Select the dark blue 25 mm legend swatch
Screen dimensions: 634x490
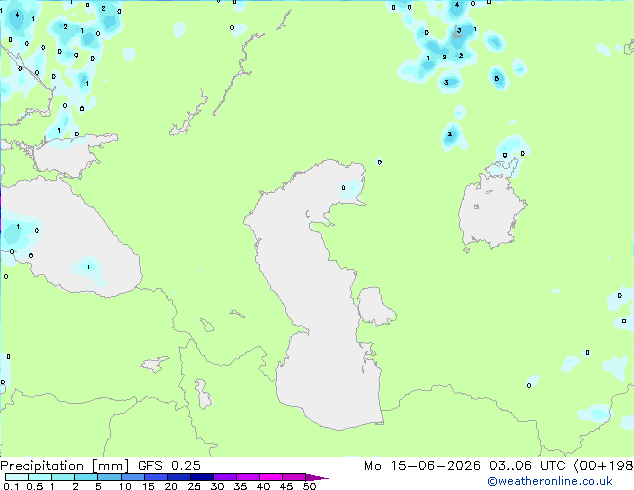coord(202,477)
